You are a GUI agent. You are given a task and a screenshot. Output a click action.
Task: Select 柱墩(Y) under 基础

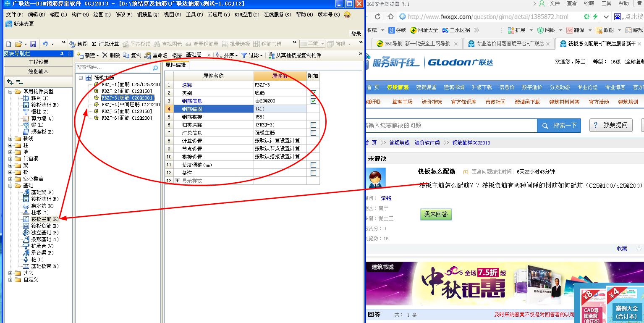[x=37, y=213]
